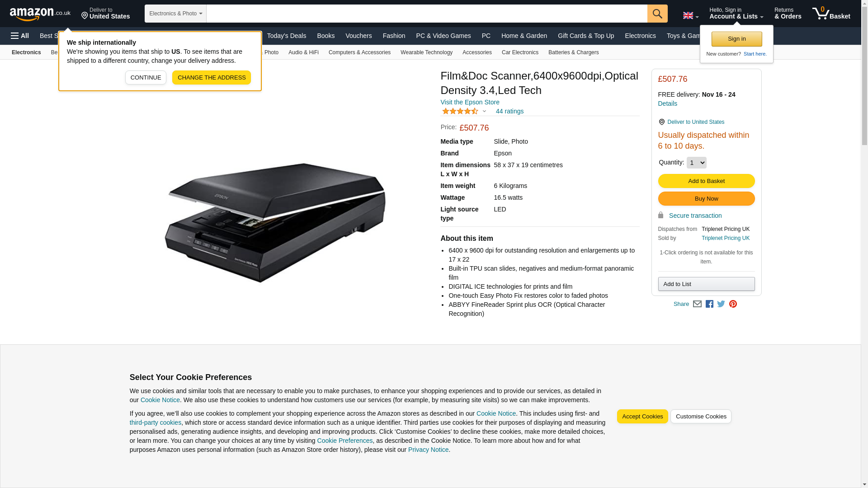Share product on Pinterest icon

(733, 304)
